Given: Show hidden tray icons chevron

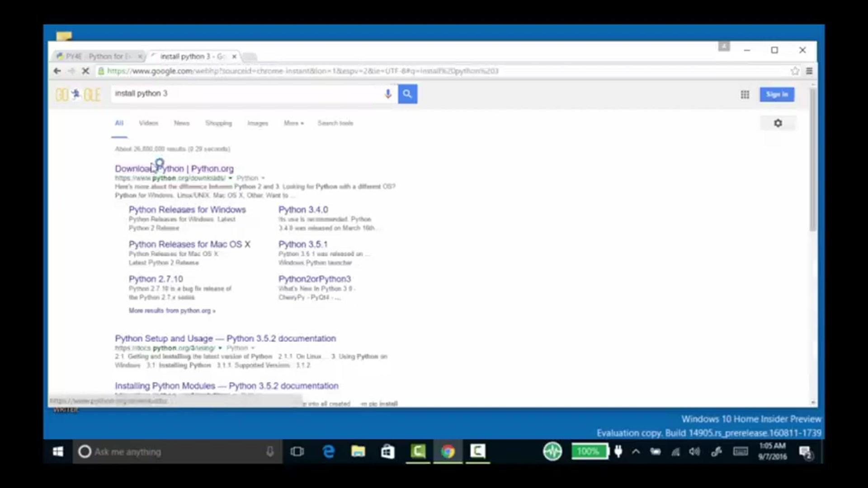Looking at the screenshot, I should [x=636, y=451].
